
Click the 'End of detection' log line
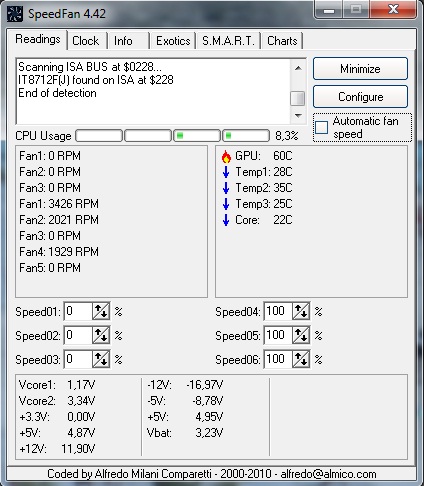pyautogui.click(x=57, y=93)
